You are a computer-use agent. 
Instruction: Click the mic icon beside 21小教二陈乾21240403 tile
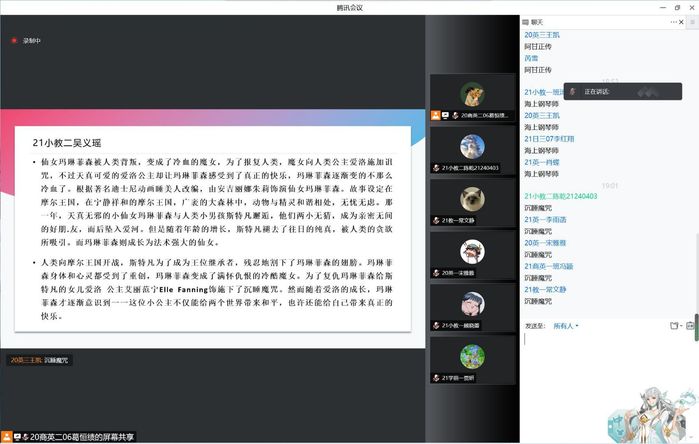(x=436, y=168)
